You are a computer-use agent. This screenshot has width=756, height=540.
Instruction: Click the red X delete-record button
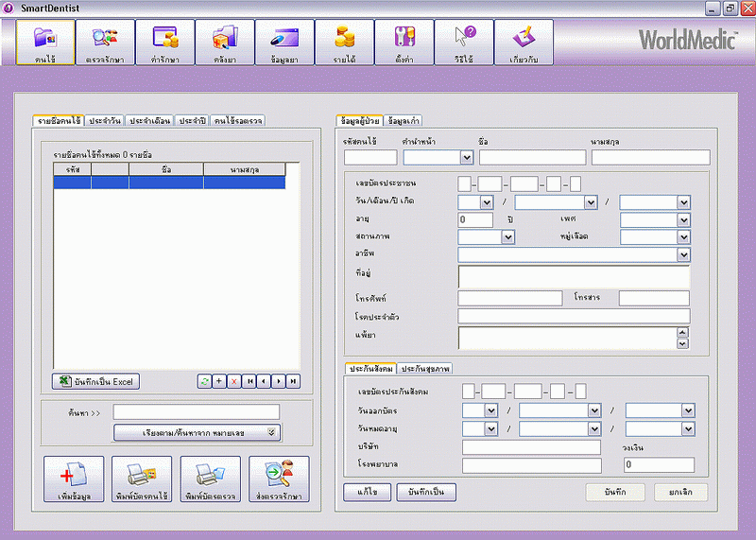click(233, 381)
